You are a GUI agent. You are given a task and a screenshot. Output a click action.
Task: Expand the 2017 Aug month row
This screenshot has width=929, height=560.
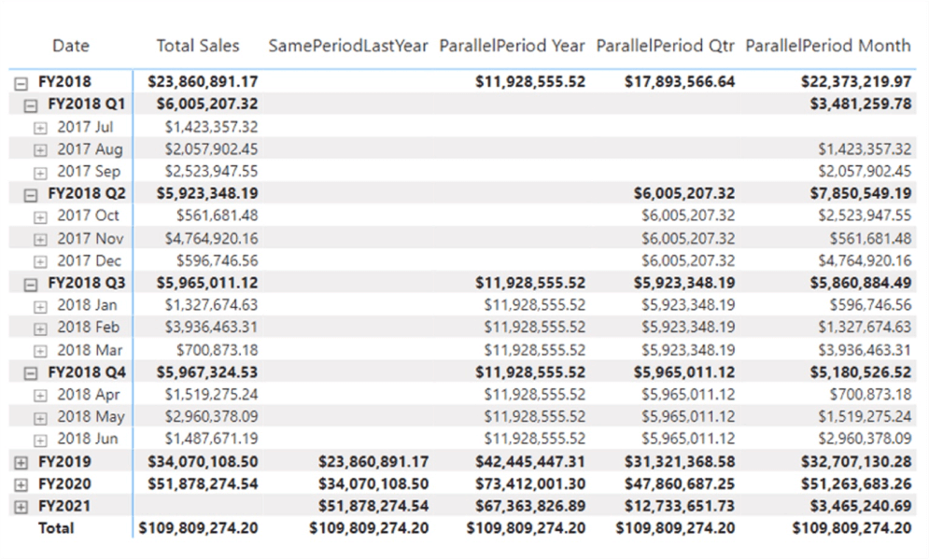pyautogui.click(x=40, y=149)
